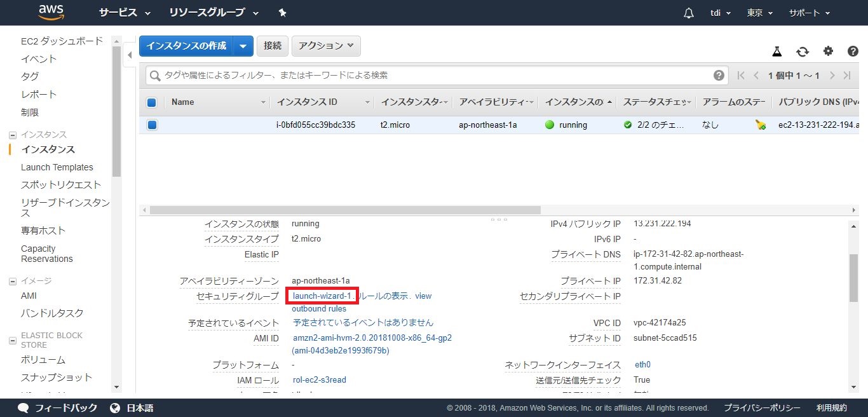Open the サービス menu
The image size is (868, 417).
(x=125, y=13)
